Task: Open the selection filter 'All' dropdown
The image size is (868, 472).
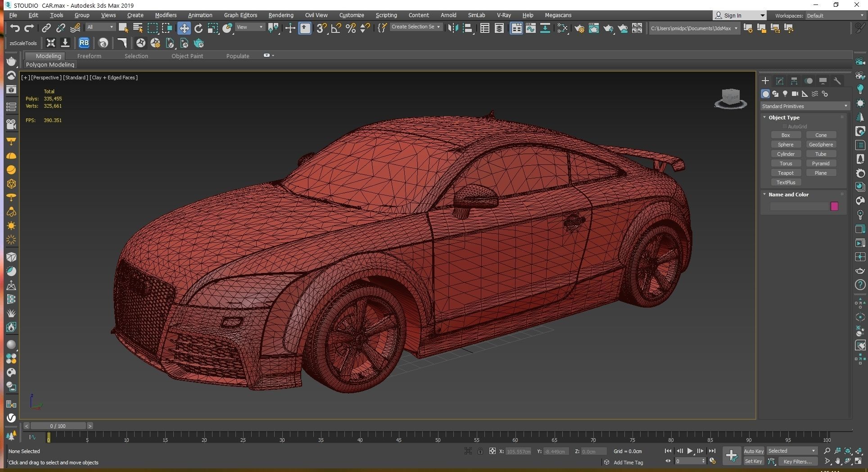Action: (x=100, y=27)
